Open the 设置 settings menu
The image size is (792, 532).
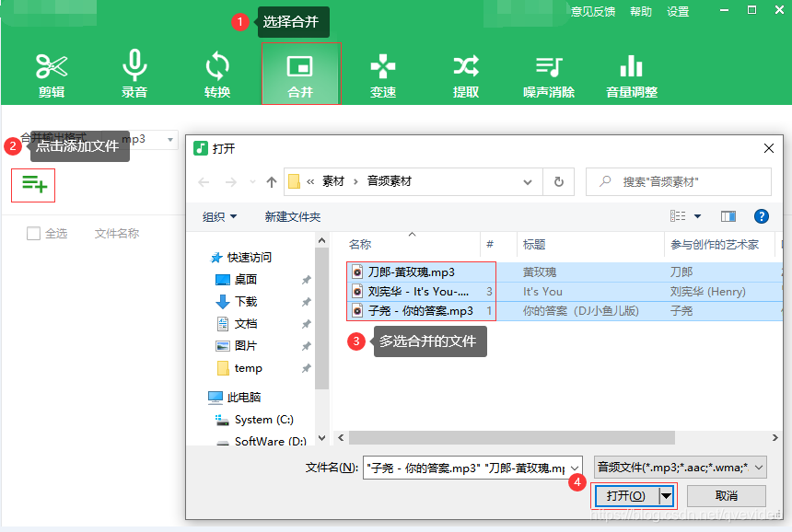click(x=678, y=12)
